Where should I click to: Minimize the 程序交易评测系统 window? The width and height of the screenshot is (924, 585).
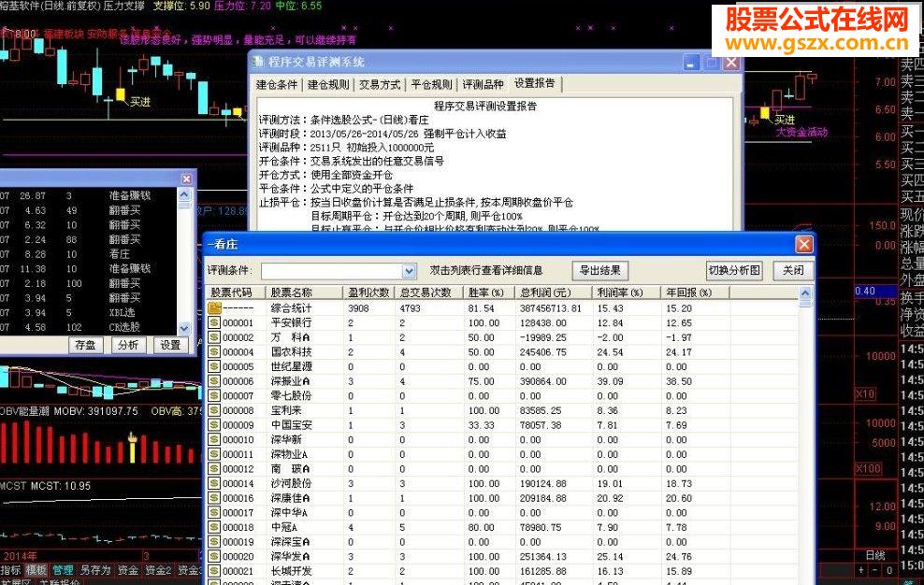coord(691,63)
